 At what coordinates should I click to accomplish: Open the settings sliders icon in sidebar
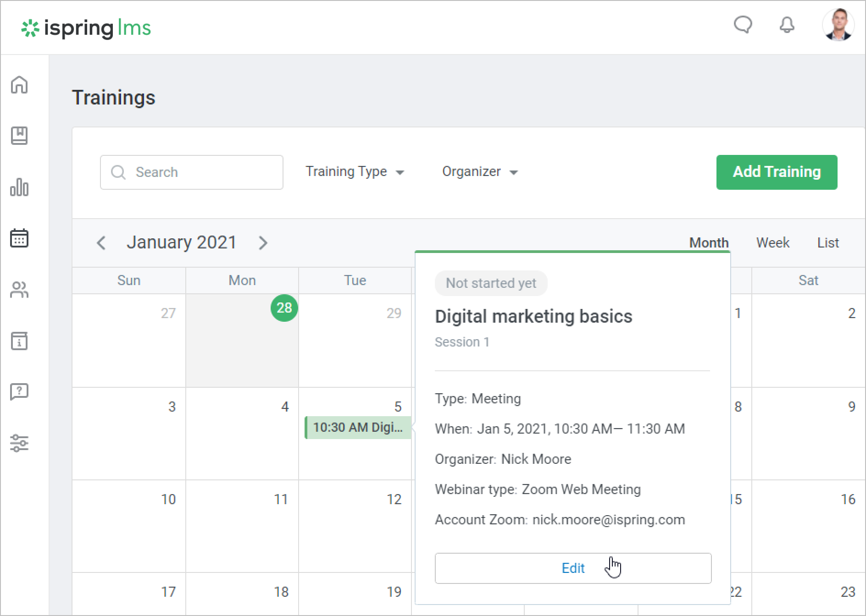coord(19,443)
